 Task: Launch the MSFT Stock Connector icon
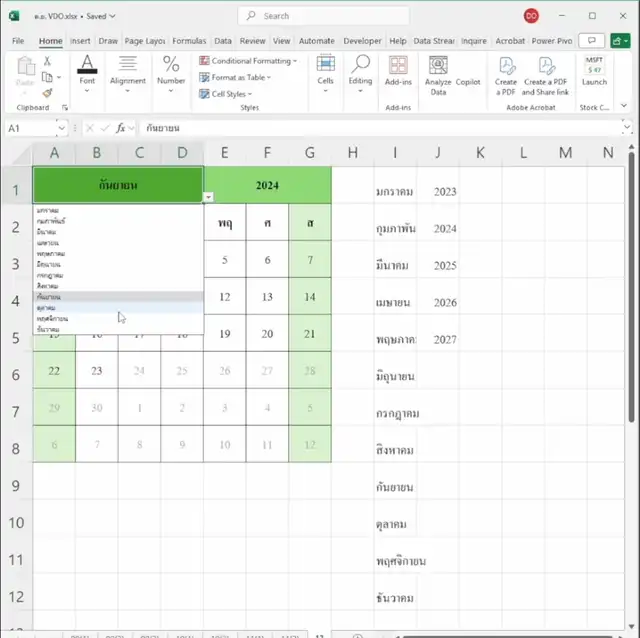click(x=594, y=72)
